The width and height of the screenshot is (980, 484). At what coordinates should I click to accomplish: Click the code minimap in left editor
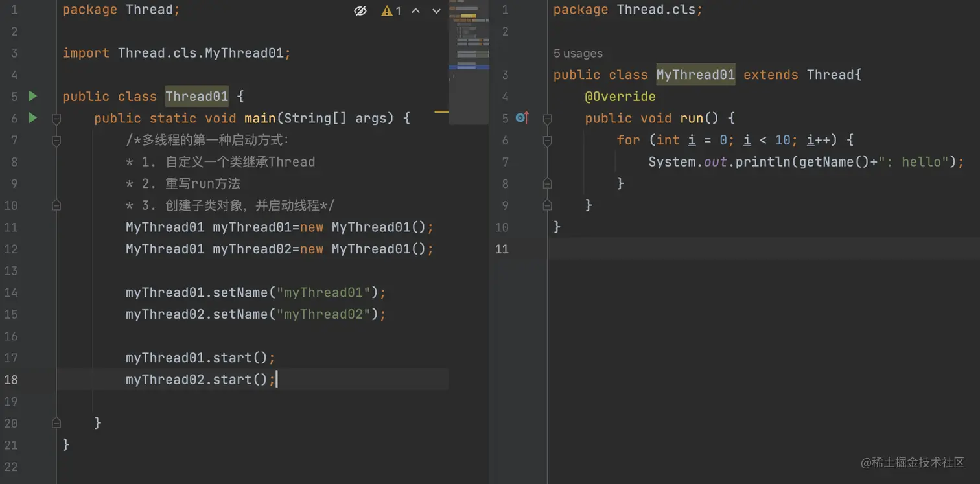[468, 62]
